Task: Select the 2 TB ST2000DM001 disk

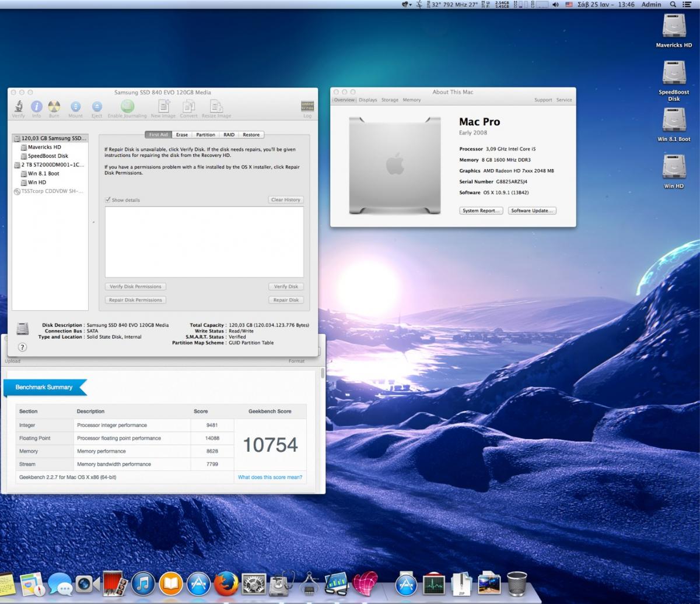Action: tap(50, 164)
